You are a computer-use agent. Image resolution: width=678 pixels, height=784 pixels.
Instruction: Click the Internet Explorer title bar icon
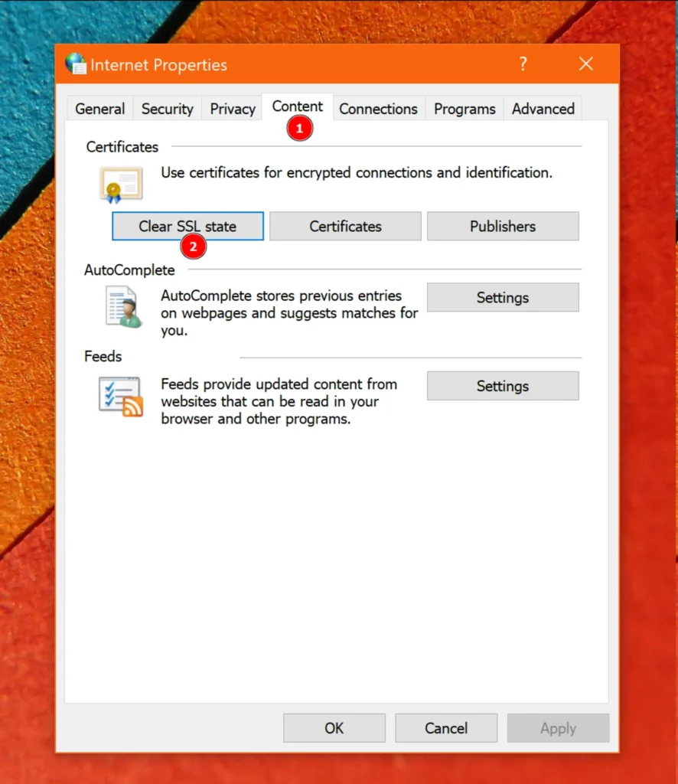coord(77,64)
